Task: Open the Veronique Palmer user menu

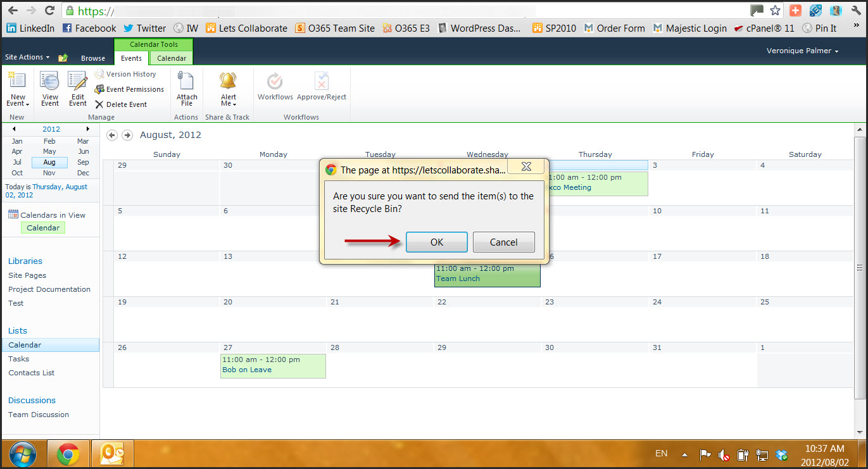Action: tap(802, 51)
